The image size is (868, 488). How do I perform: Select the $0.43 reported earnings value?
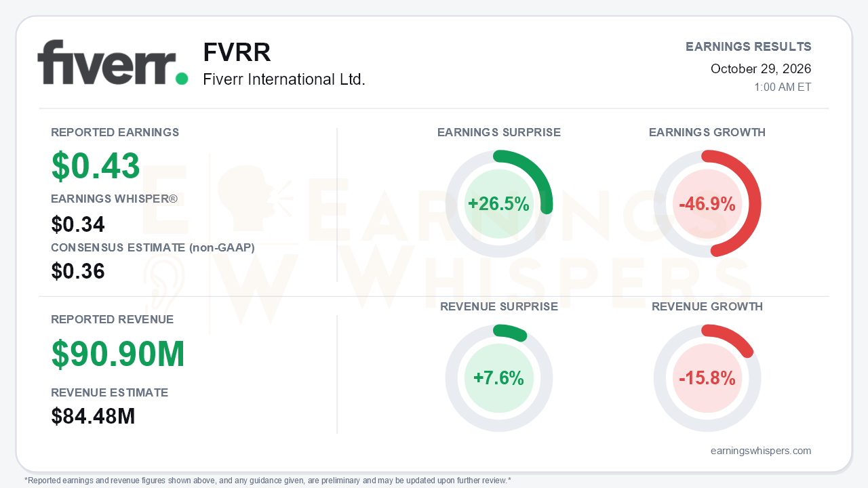96,166
